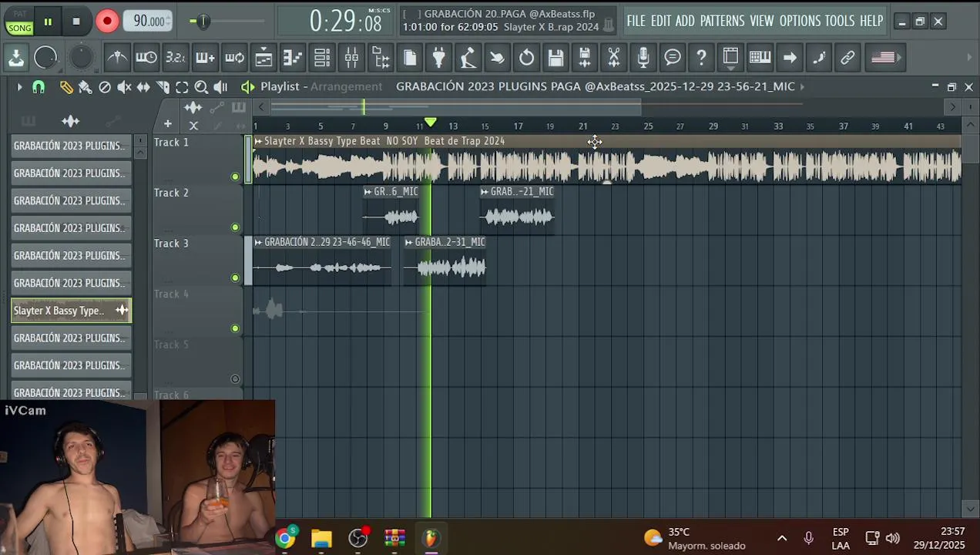The image size is (980, 555).
Task: Arm recording with the red record button
Action: tap(107, 22)
